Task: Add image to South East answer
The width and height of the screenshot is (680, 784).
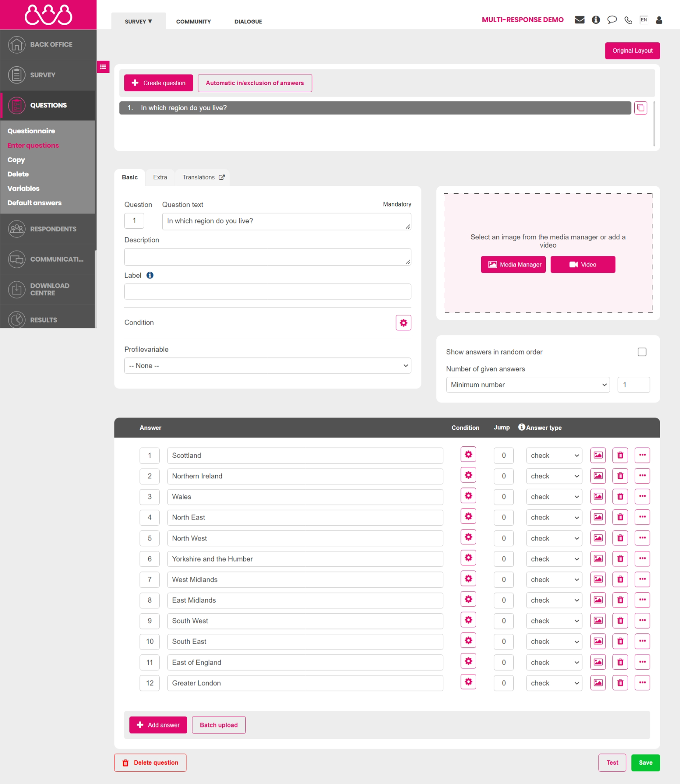Action: pyautogui.click(x=598, y=641)
